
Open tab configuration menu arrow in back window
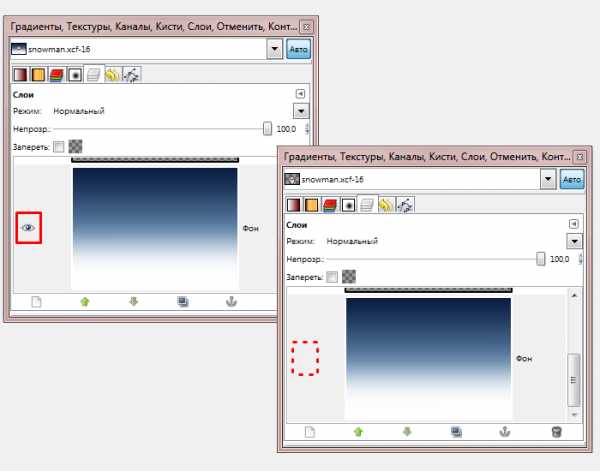tap(300, 94)
